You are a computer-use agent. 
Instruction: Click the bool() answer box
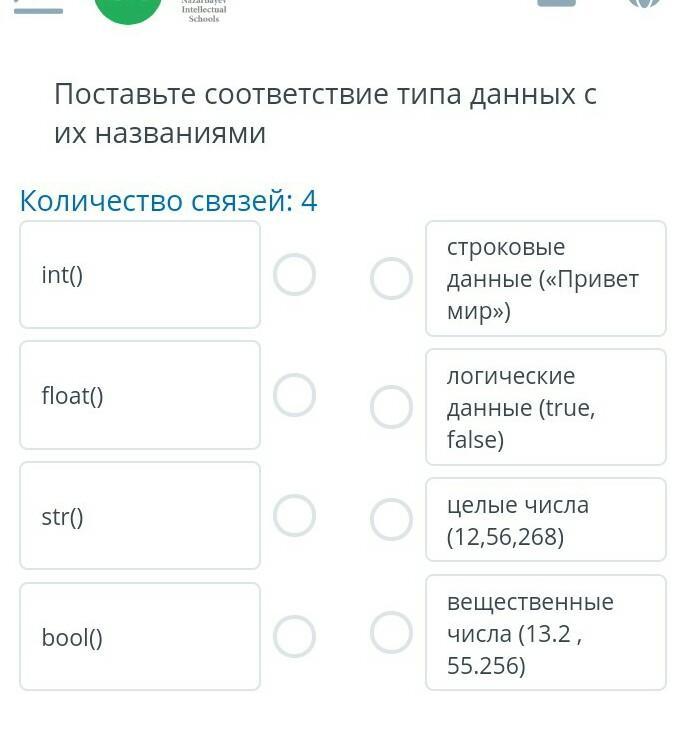click(140, 637)
